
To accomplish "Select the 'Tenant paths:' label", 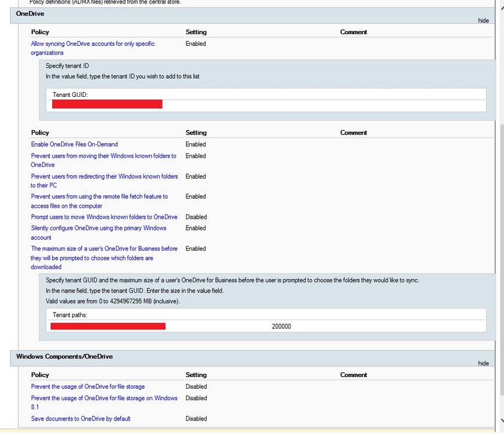I will point(70,315).
